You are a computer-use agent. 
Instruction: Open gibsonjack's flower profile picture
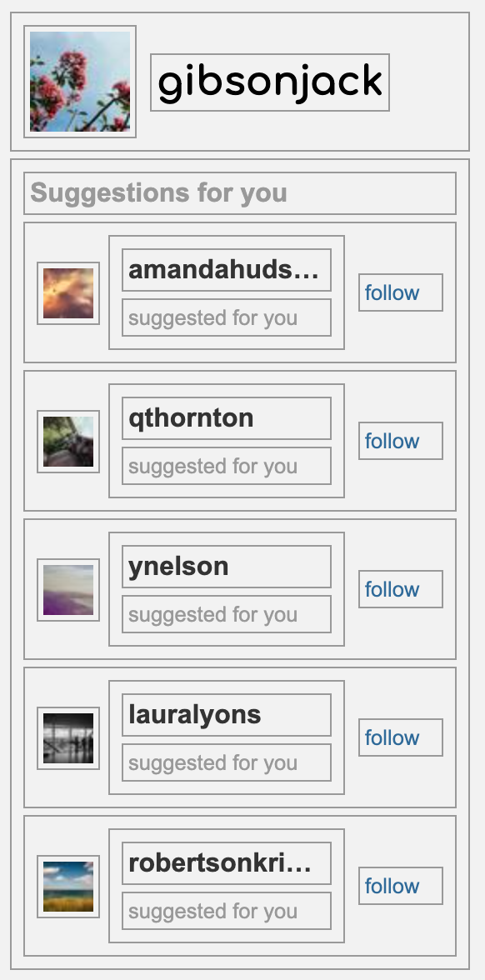coord(80,82)
